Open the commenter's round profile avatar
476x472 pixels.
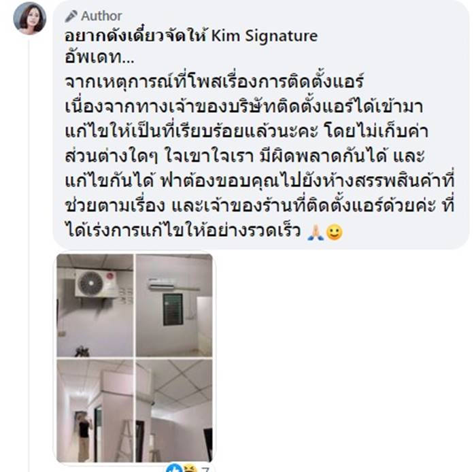click(x=30, y=18)
